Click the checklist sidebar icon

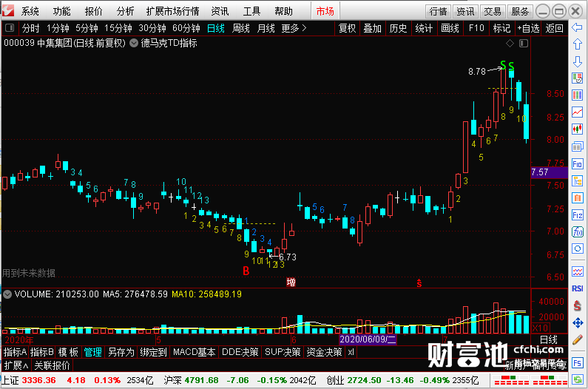(x=577, y=78)
